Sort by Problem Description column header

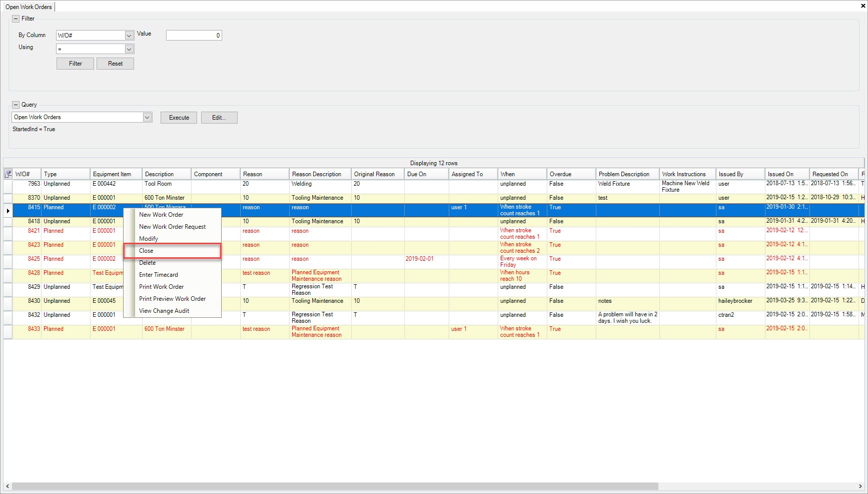[x=628, y=174]
